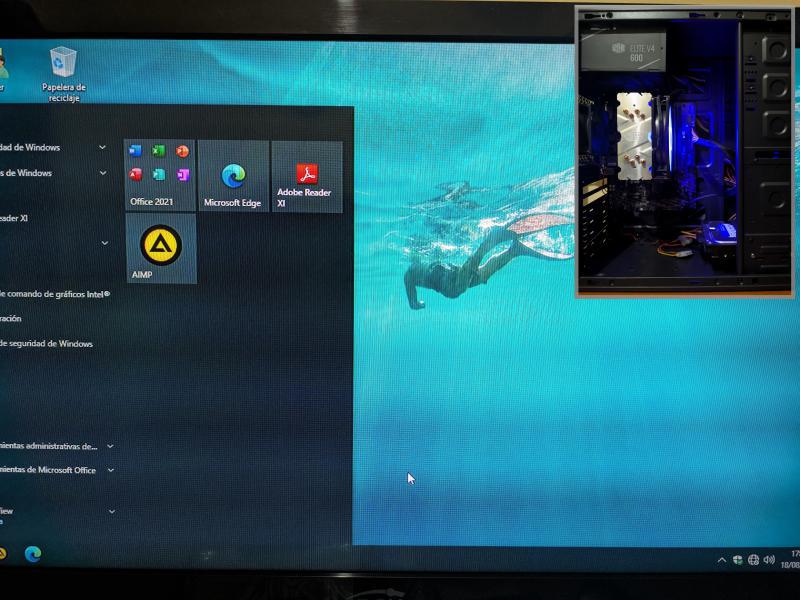Click the taskbar clock and date

coord(794,559)
